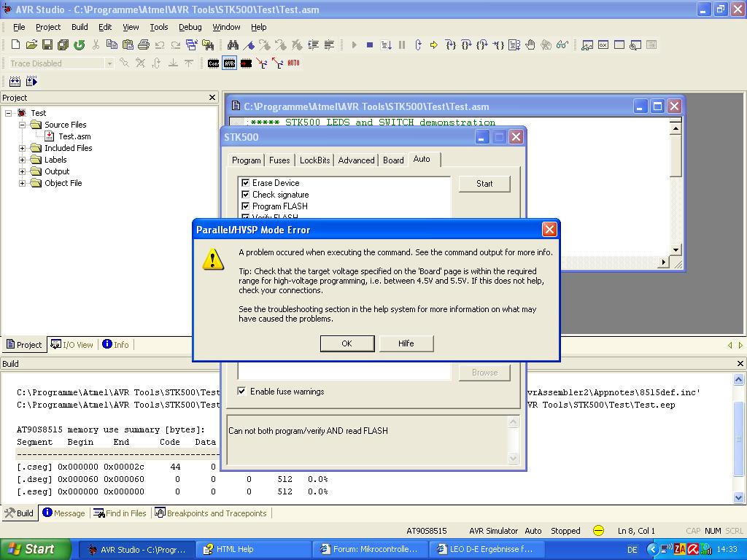Click the Run to Cursor braces icon

point(498,44)
